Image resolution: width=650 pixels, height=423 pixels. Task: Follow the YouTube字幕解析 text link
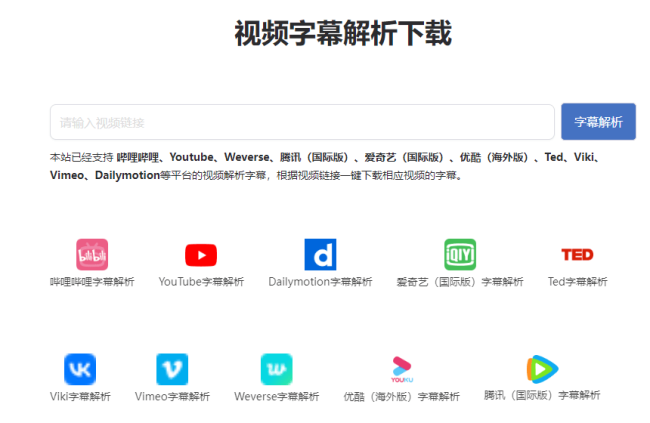pos(201,282)
